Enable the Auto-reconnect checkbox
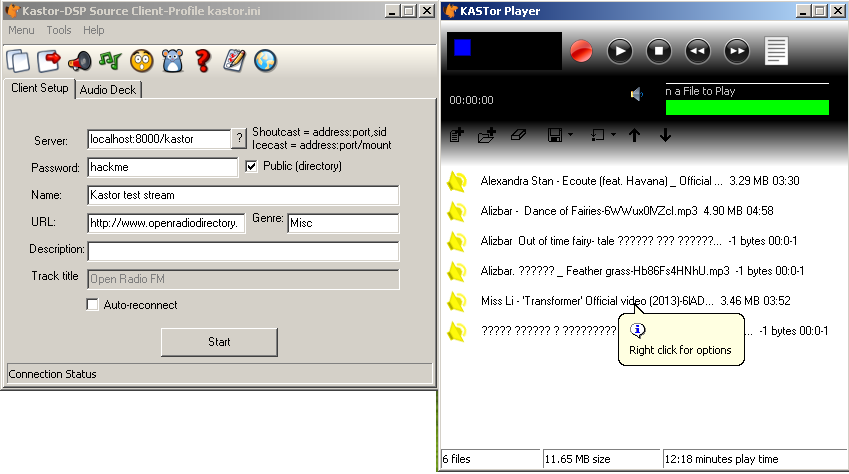The width and height of the screenshot is (849, 474). click(93, 304)
